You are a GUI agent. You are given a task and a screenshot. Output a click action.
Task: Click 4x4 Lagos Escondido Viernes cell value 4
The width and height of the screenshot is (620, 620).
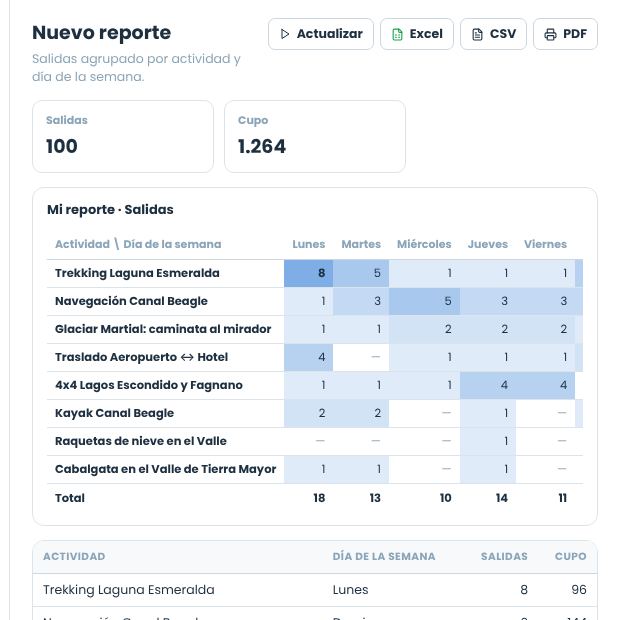pos(545,385)
